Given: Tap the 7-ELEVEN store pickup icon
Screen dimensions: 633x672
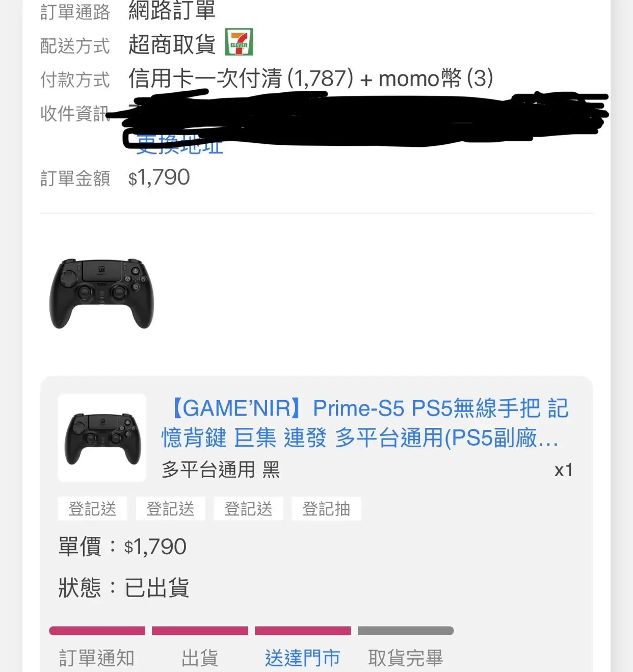Looking at the screenshot, I should pos(239,42).
